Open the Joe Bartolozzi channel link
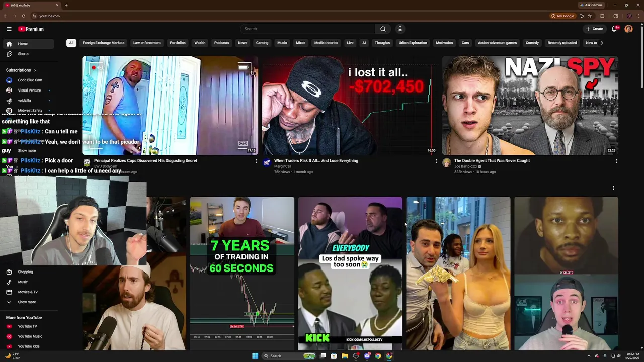This screenshot has height=362, width=644. pos(465,166)
